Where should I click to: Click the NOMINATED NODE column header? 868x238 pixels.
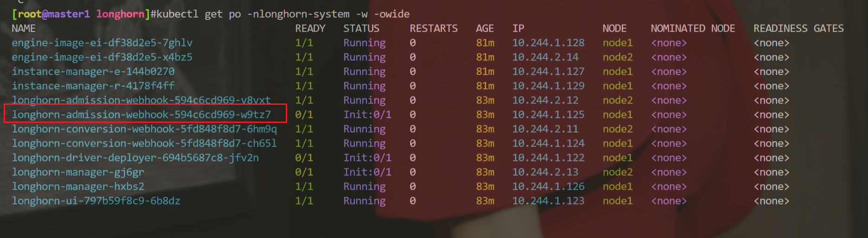[x=693, y=29]
